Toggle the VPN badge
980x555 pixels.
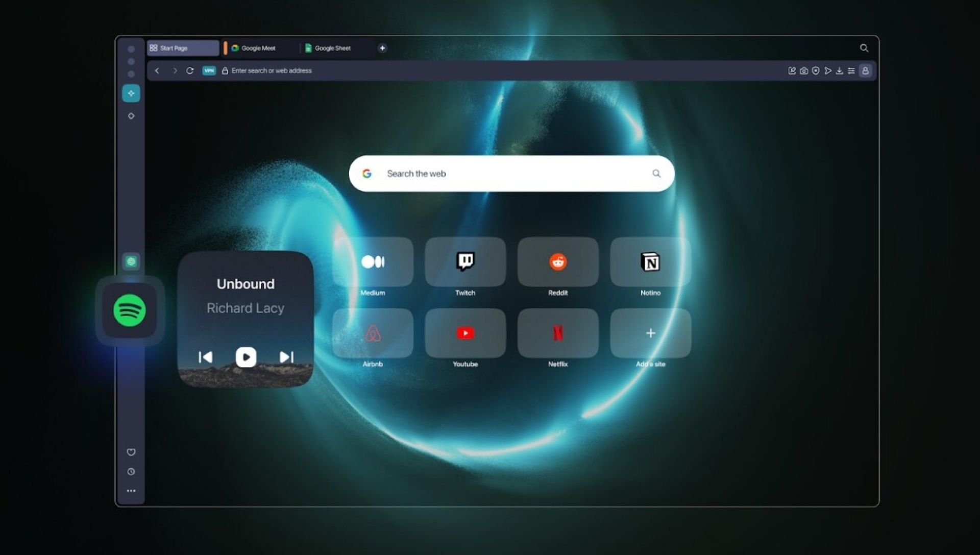point(209,71)
